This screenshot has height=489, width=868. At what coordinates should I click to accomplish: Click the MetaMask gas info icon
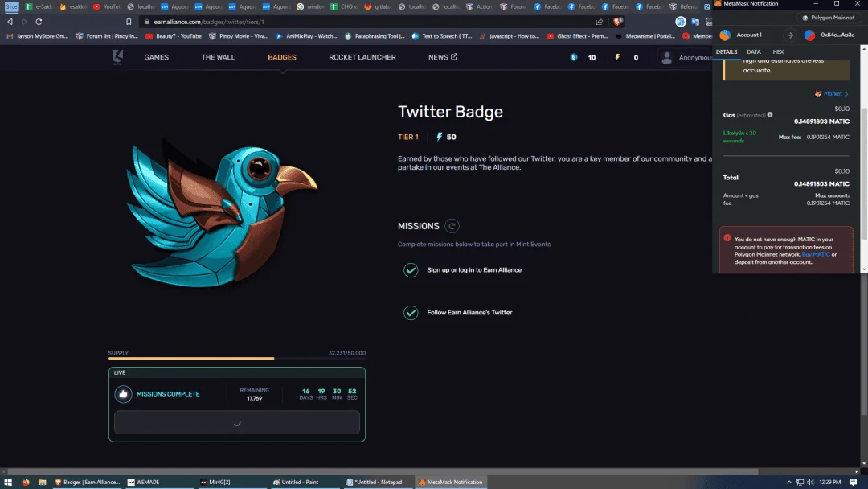[x=770, y=115]
